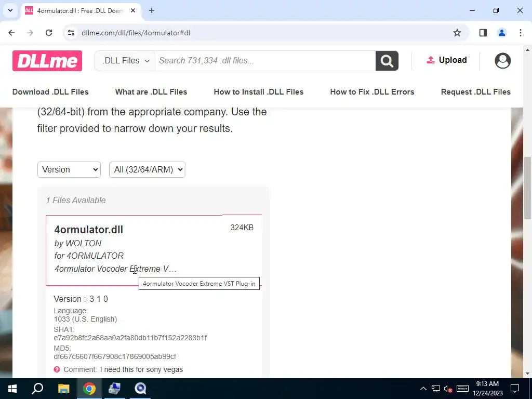
Task: Open Windows taskbar search
Action: tap(37, 389)
